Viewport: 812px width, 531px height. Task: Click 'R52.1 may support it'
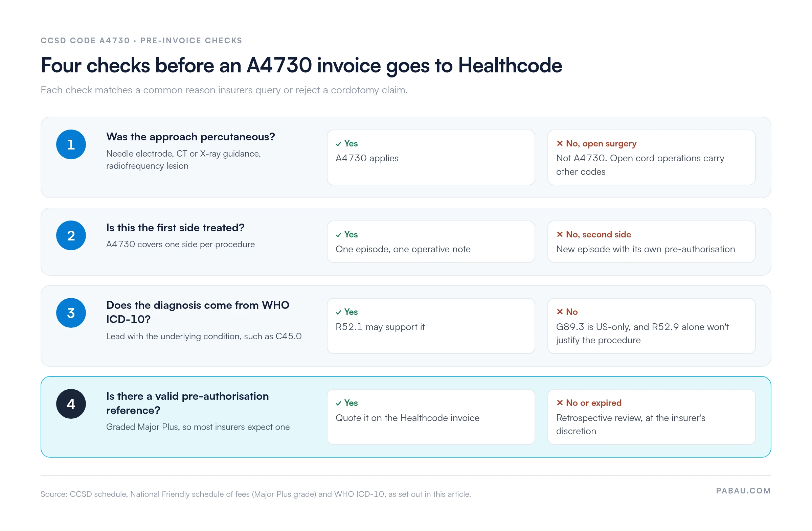point(380,327)
